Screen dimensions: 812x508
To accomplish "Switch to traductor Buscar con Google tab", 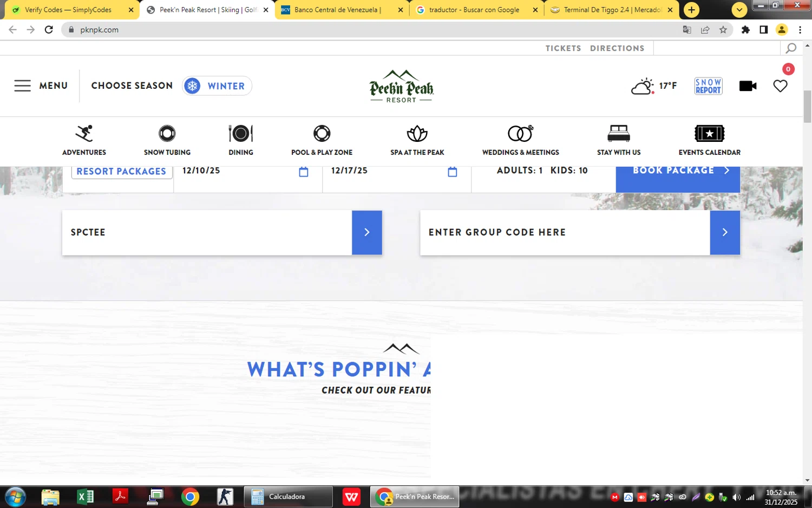I will 474,10.
